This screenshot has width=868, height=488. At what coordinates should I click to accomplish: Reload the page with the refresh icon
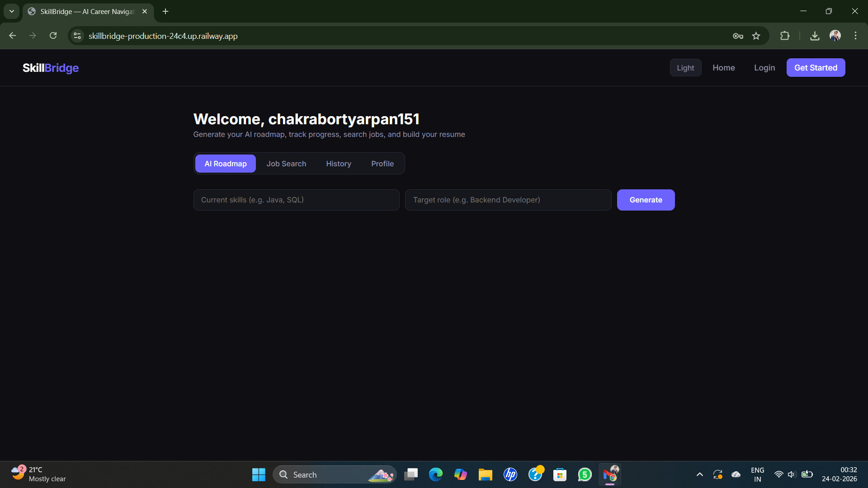point(53,36)
